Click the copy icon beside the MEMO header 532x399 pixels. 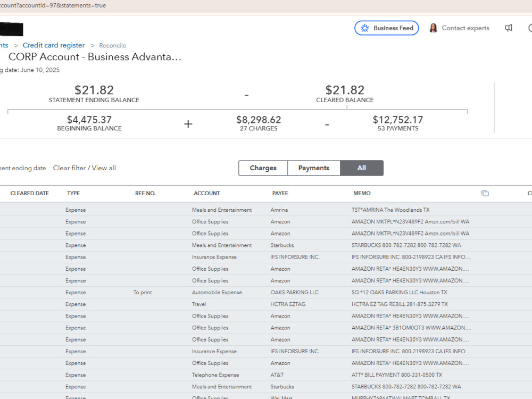point(485,194)
